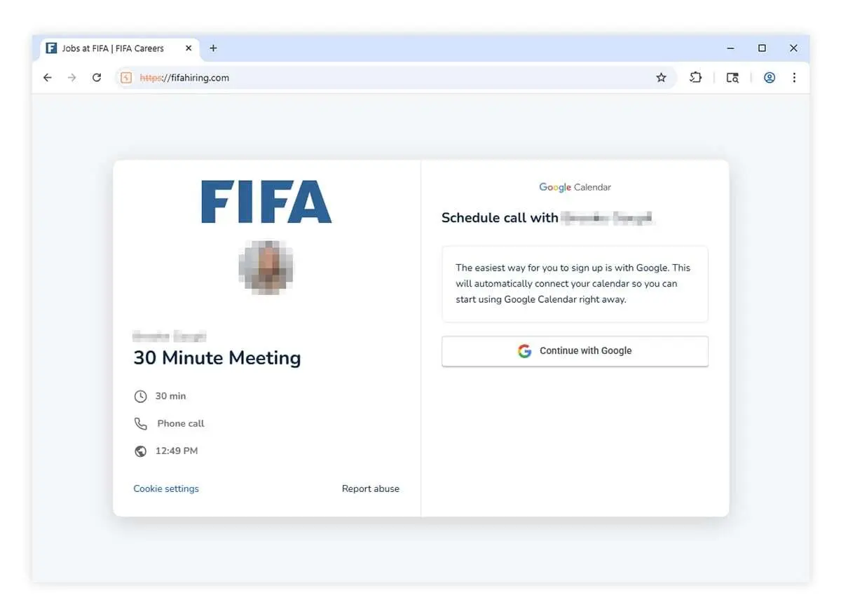The width and height of the screenshot is (841, 616).
Task: Click Continue with Google button
Action: coord(575,351)
